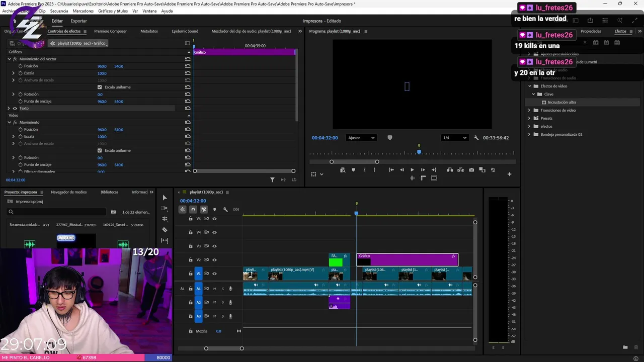Add marker in the Program monitor transport bar
The image size is (644, 362).
pyautogui.click(x=353, y=170)
